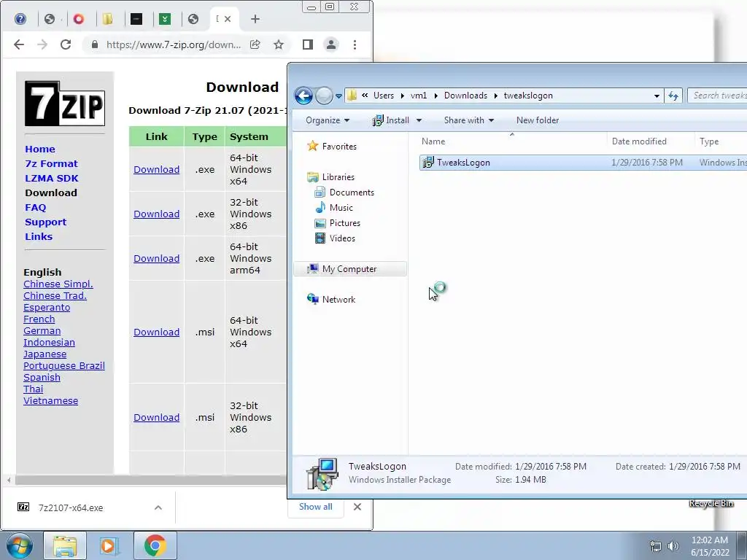Click the share page icon in address bar

click(255, 44)
